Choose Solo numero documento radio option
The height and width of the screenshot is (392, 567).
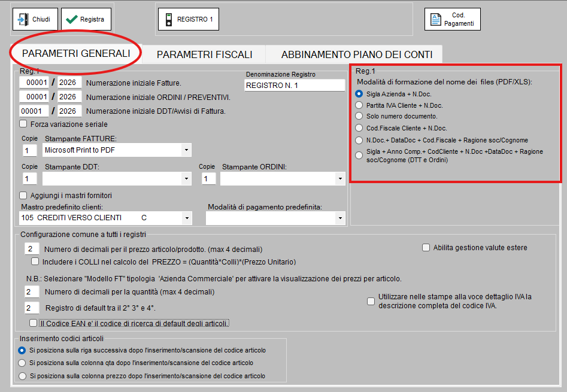(359, 116)
